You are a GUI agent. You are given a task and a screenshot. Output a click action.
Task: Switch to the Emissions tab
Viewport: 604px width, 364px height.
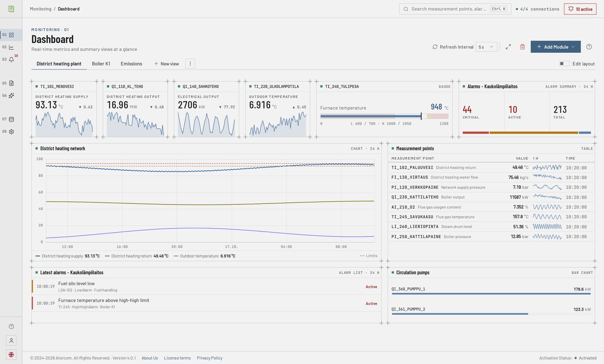pyautogui.click(x=131, y=64)
